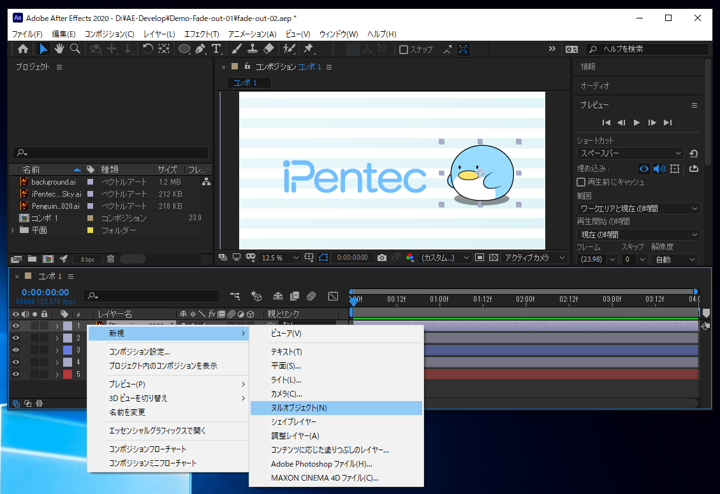Select the Zoom magnifier tool
Viewport: 720px width, 494px height.
point(75,49)
